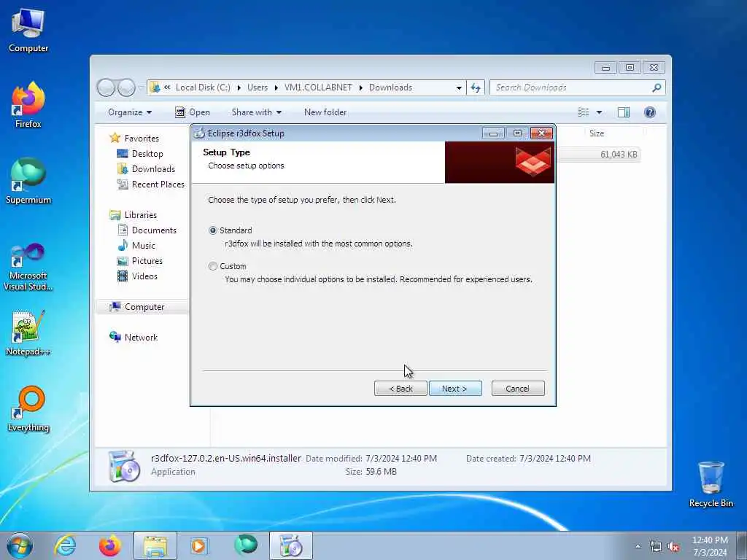
Task: Click the Recycle Bin desktop icon
Action: tap(711, 484)
